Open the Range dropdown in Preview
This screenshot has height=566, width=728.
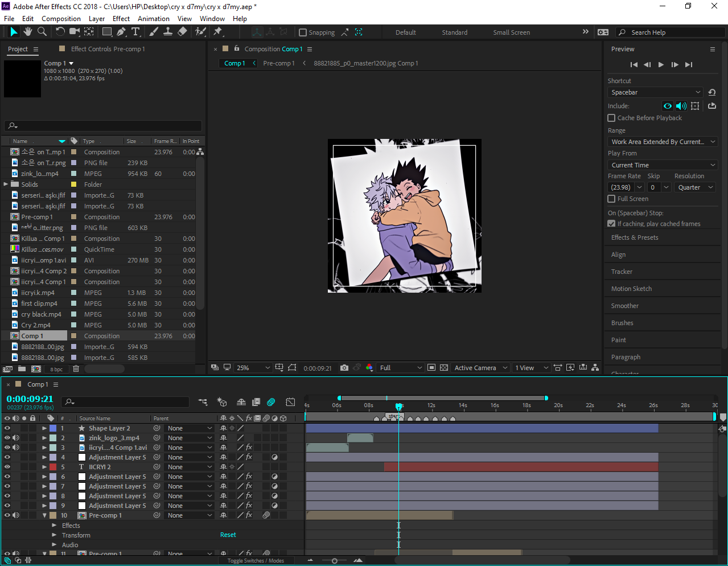pyautogui.click(x=663, y=142)
